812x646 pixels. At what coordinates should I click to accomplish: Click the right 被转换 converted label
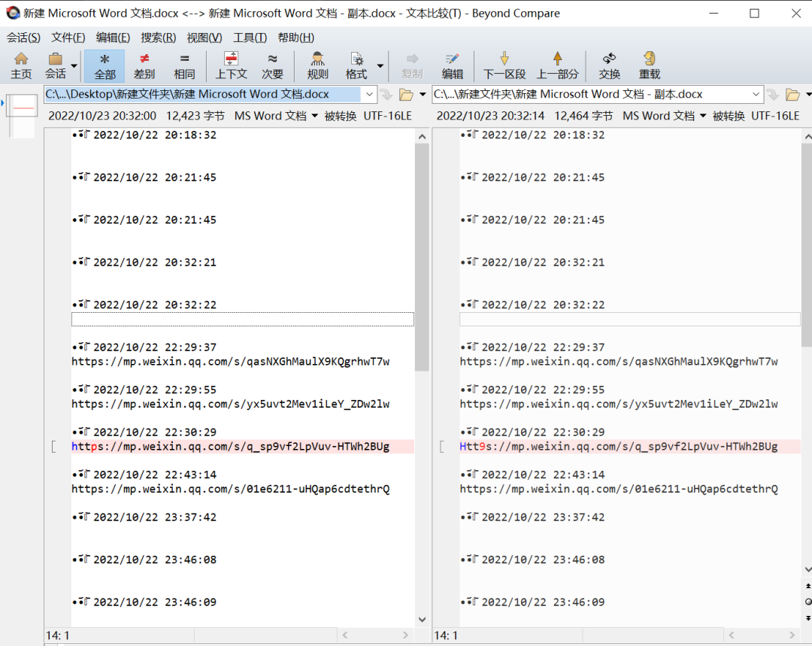(729, 116)
